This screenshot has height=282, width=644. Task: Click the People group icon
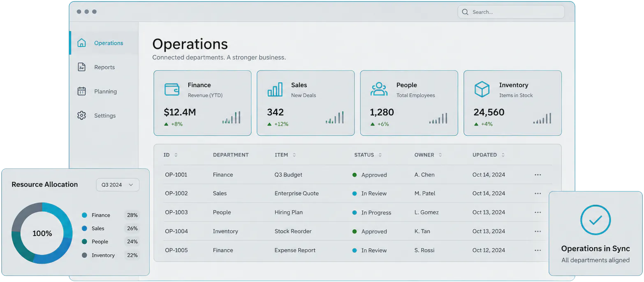click(x=379, y=89)
